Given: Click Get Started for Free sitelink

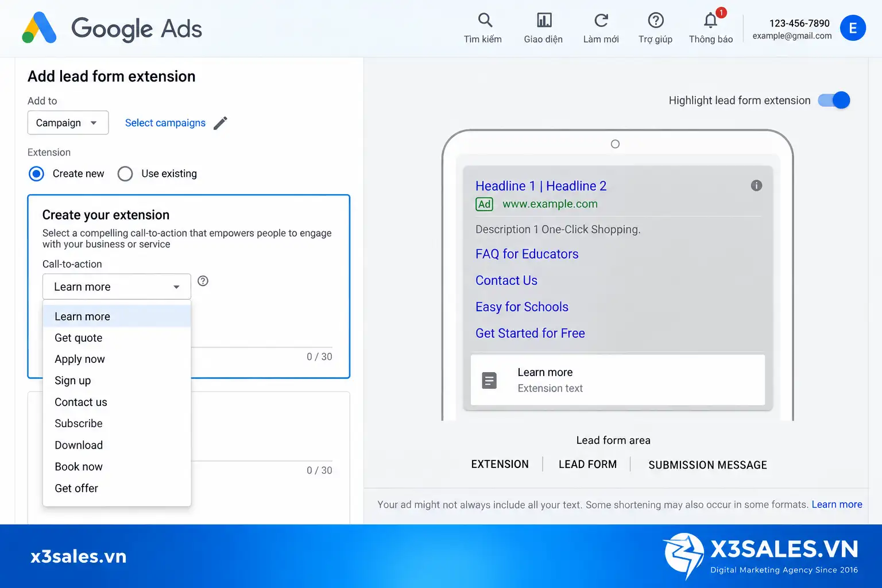Looking at the screenshot, I should 530,333.
